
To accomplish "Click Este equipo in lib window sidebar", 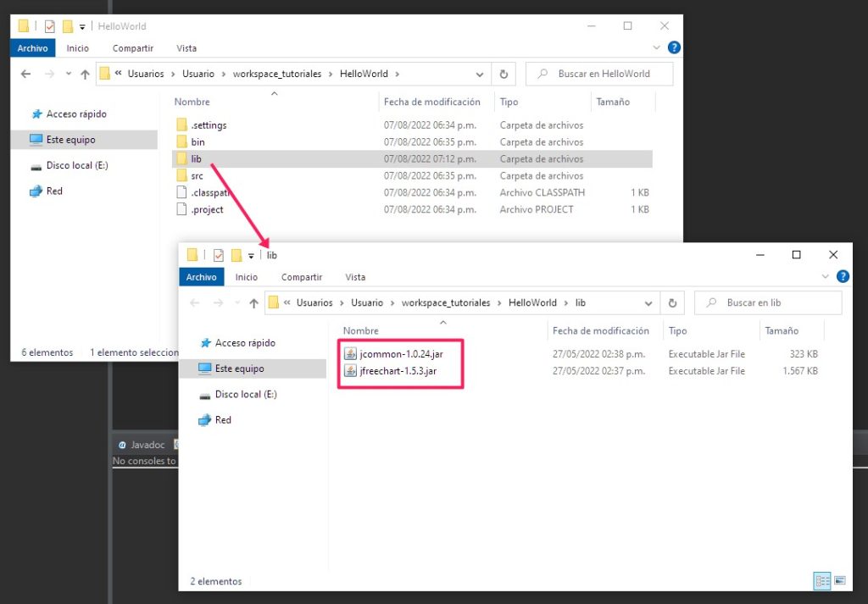I will click(x=239, y=369).
